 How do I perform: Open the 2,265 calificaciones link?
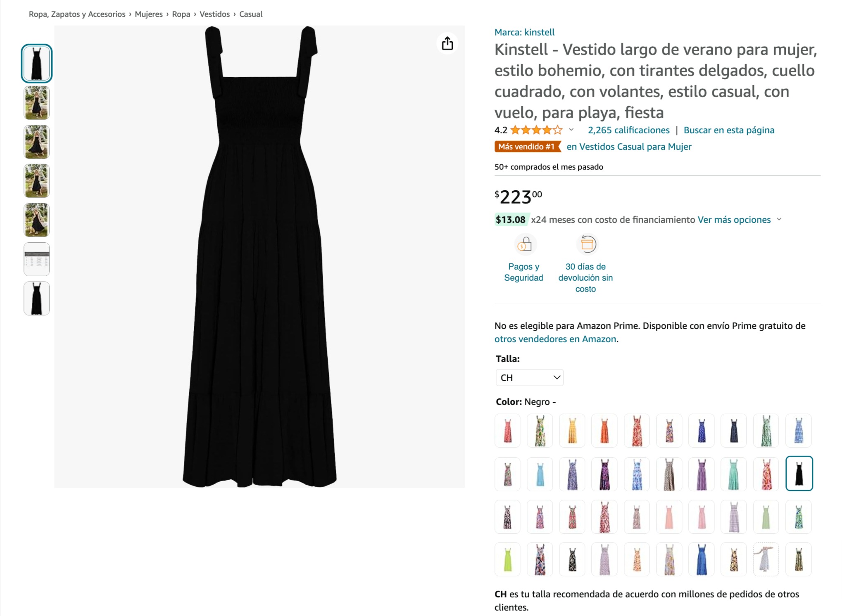(628, 130)
